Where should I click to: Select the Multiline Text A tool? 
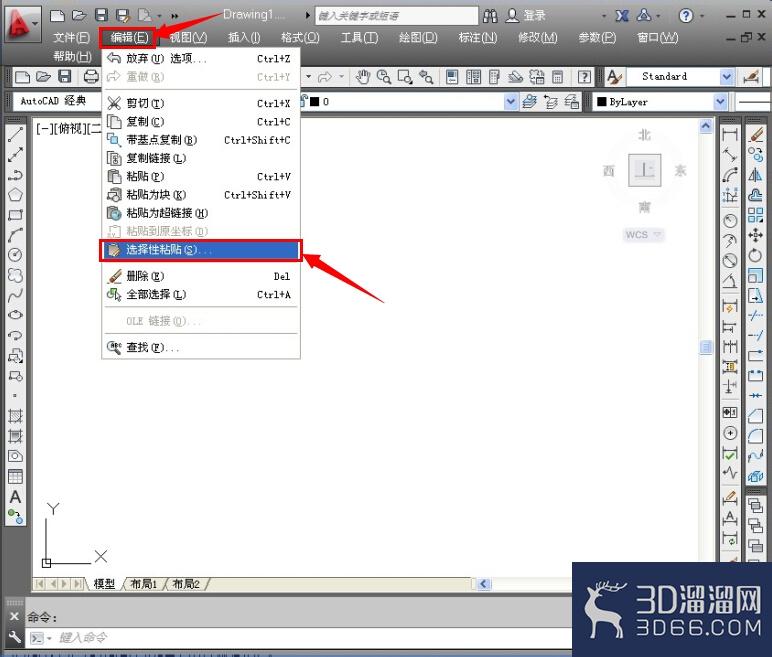tap(15, 497)
